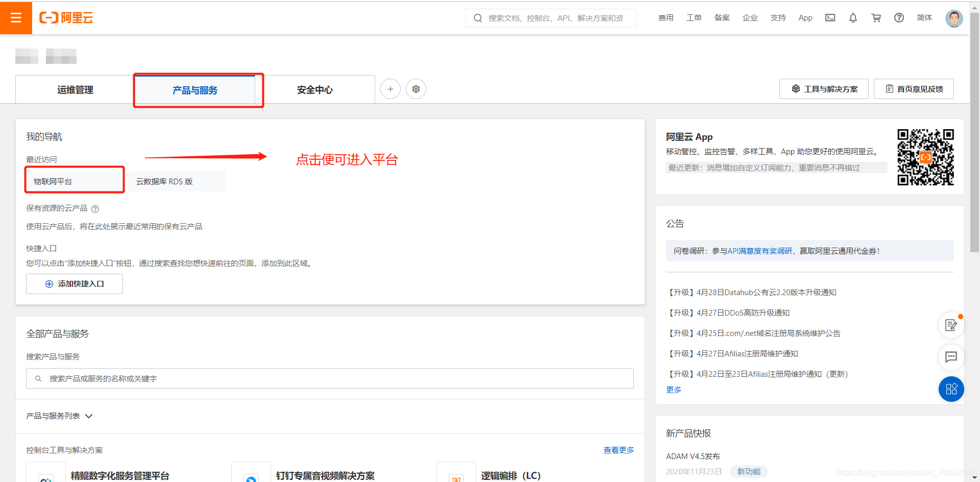Click the Aliyun logo
This screenshot has width=980, height=482.
click(66, 18)
